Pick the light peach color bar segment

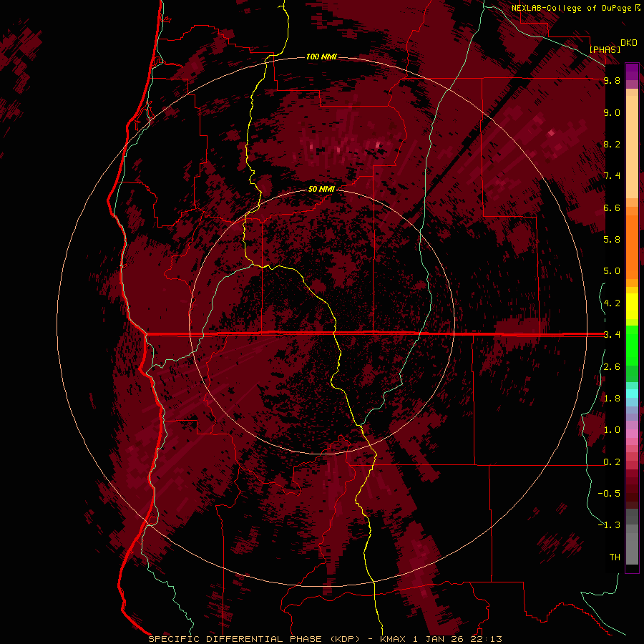632,147
